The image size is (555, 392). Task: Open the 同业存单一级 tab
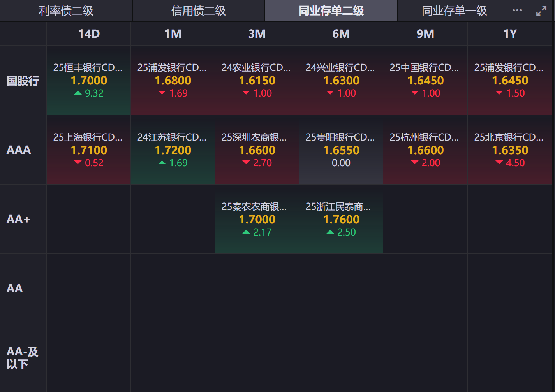point(455,11)
